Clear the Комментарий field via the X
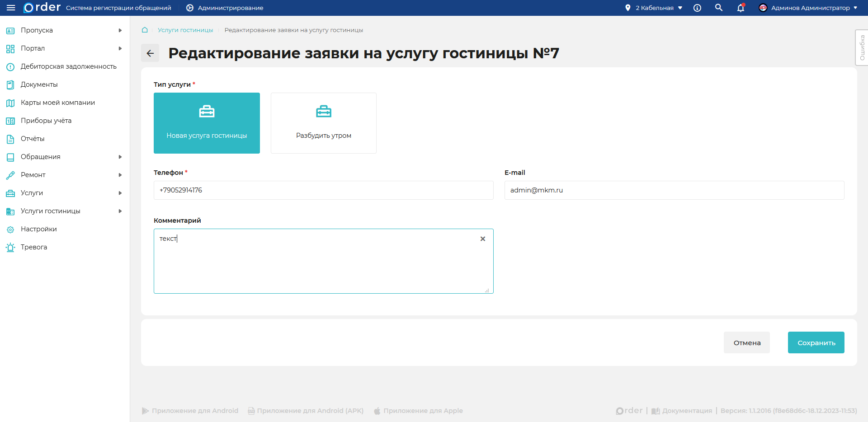868x422 pixels. (482, 239)
